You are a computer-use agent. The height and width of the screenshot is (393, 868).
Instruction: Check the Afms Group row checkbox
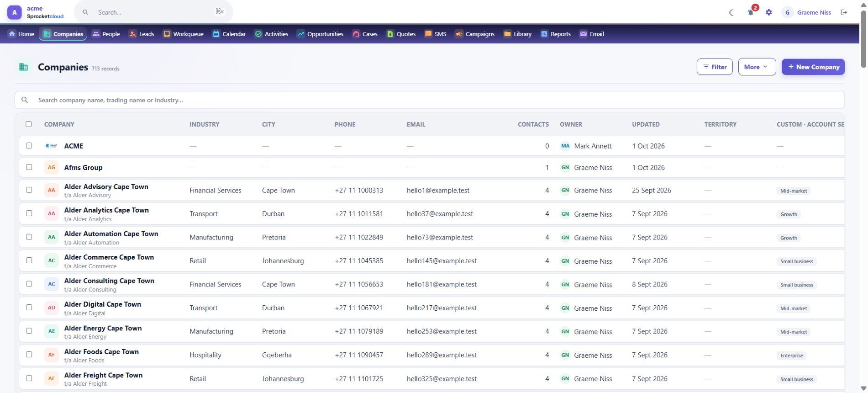pyautogui.click(x=29, y=167)
